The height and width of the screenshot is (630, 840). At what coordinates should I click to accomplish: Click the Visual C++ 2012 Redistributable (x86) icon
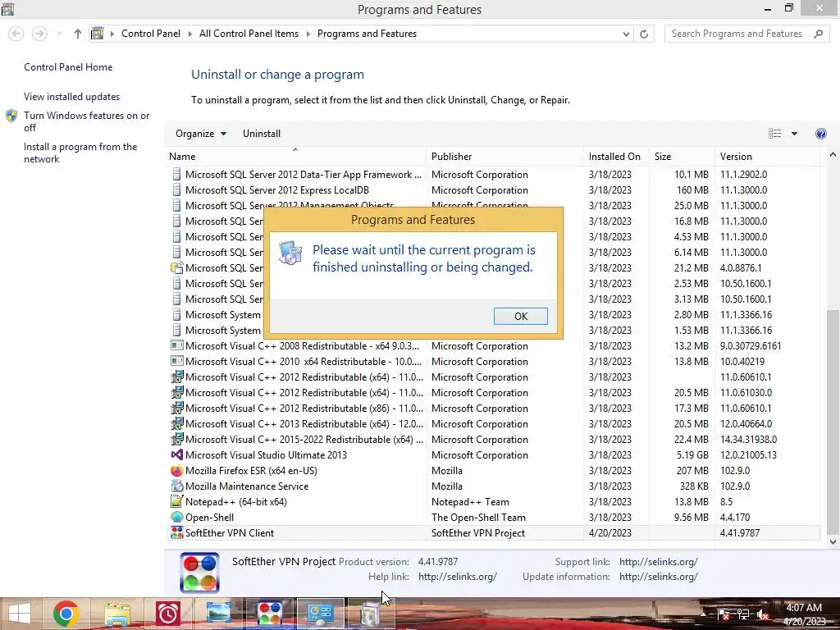[177, 409]
